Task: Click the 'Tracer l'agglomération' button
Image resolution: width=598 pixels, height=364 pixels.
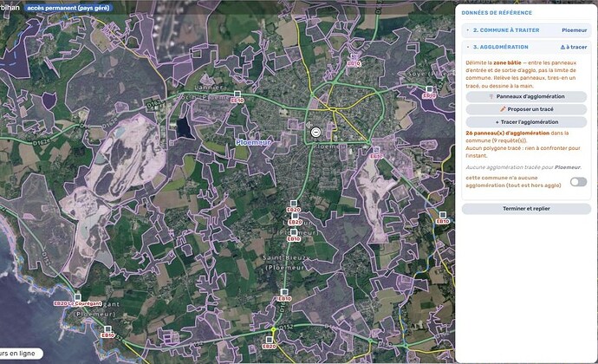Action: coord(526,122)
